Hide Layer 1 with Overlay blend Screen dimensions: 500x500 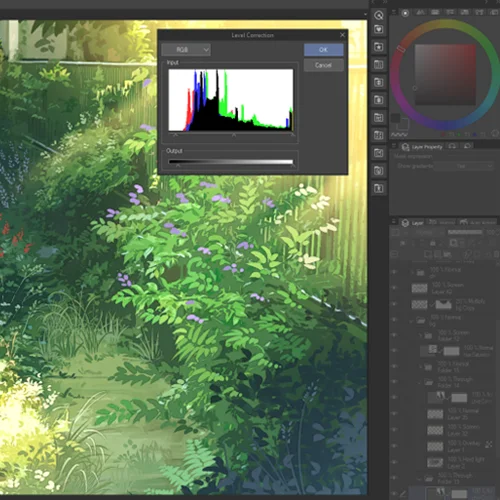point(394,446)
